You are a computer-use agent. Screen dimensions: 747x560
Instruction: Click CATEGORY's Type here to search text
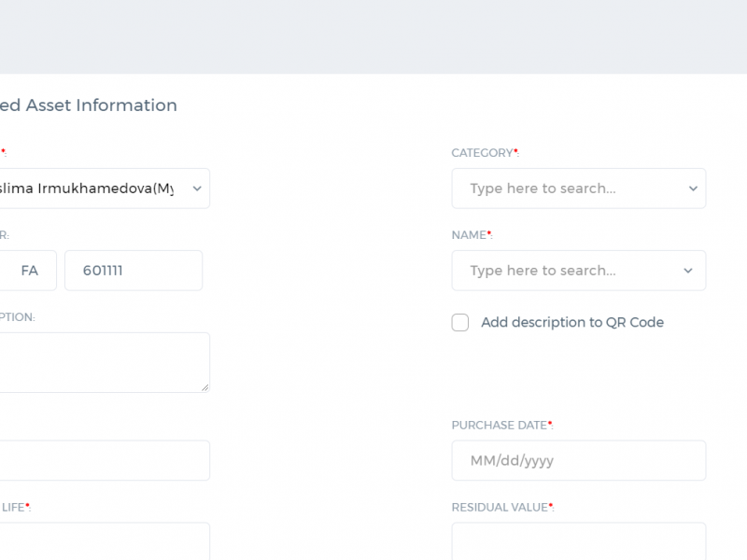(543, 189)
